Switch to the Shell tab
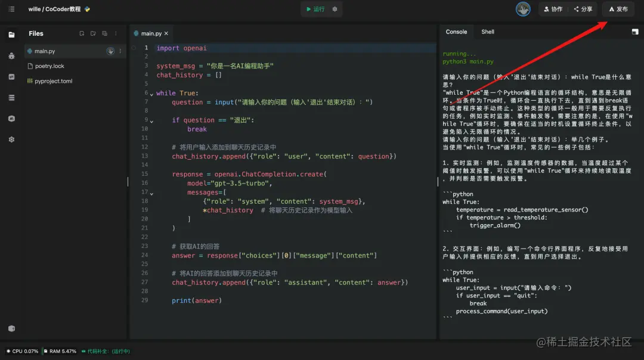This screenshot has width=644, height=360. pos(488,32)
